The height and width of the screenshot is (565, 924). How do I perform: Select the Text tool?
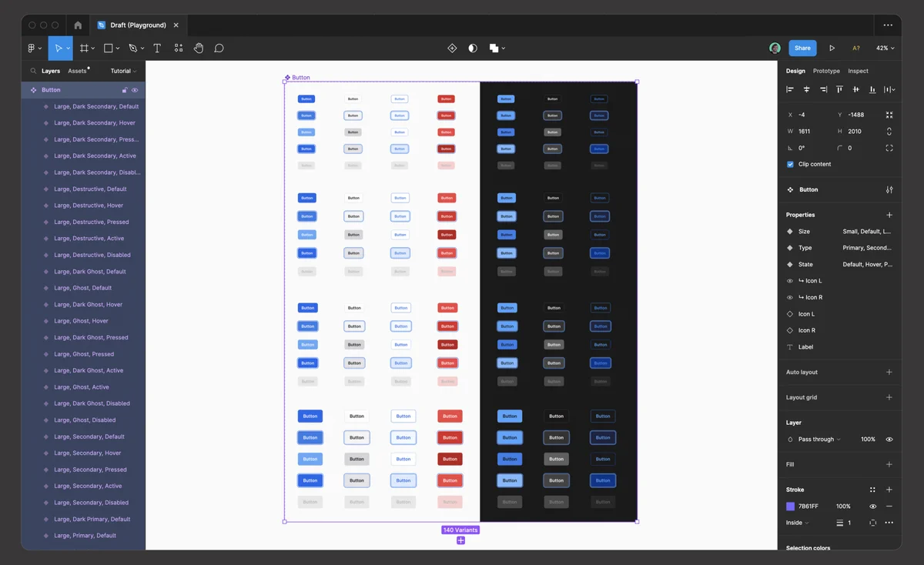click(x=157, y=48)
